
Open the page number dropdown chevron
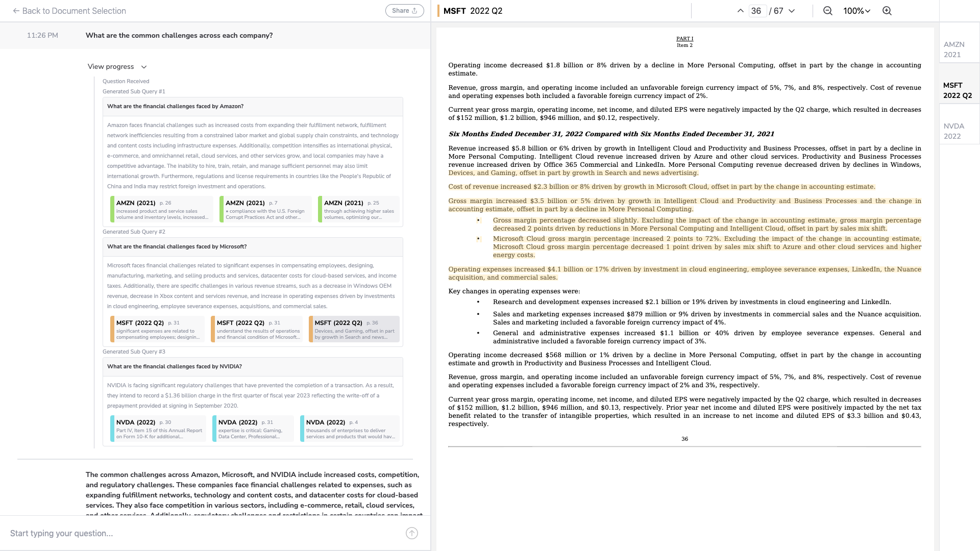[791, 11]
